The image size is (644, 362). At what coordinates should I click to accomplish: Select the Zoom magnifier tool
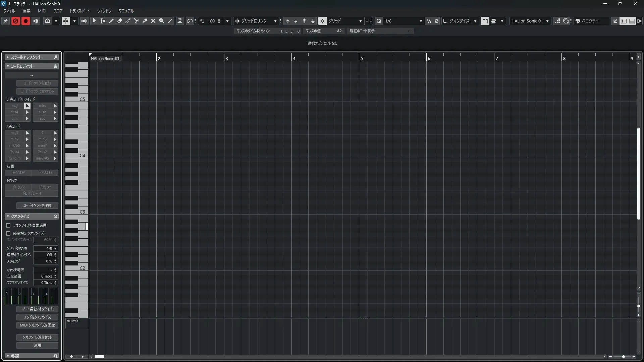(162, 21)
